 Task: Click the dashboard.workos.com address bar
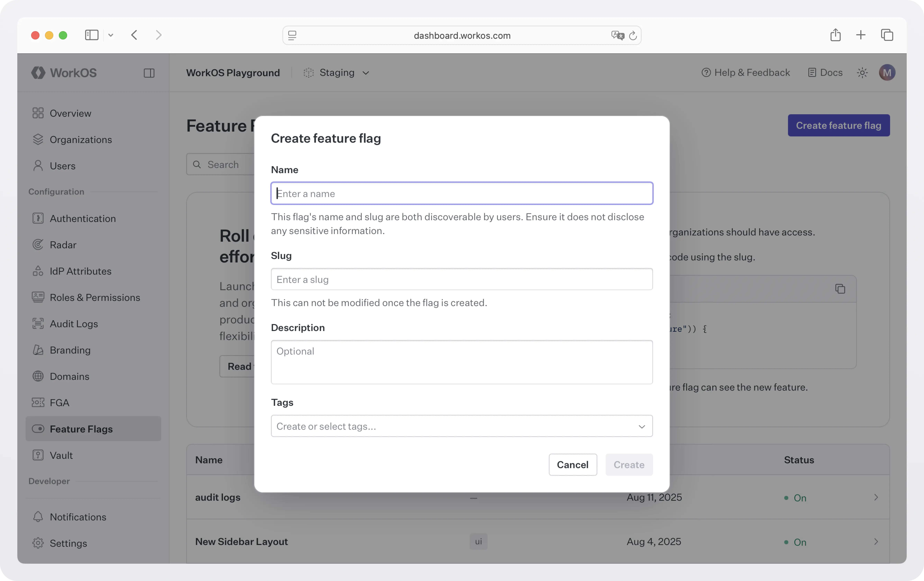462,35
